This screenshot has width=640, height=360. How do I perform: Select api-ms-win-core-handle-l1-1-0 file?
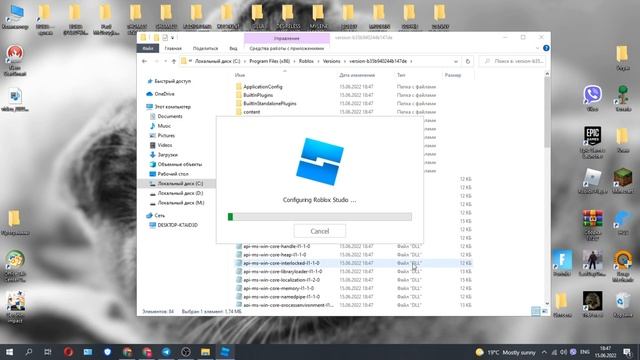pos(277,247)
